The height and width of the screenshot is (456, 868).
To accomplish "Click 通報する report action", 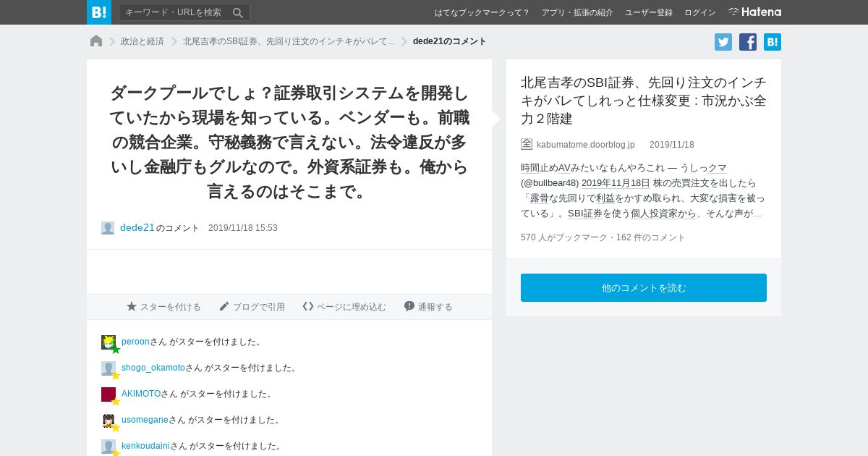I will (428, 307).
